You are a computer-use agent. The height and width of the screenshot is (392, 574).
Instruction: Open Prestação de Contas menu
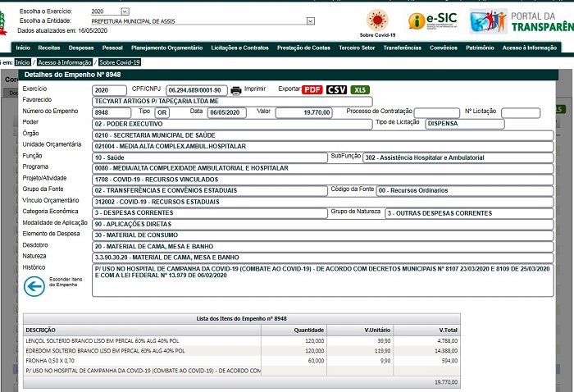click(303, 48)
